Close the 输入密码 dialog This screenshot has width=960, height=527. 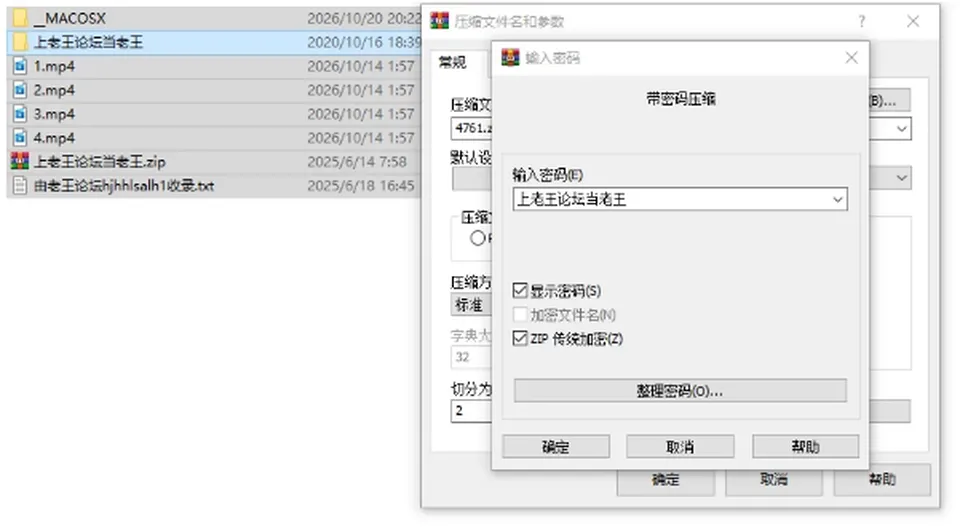[x=851, y=58]
